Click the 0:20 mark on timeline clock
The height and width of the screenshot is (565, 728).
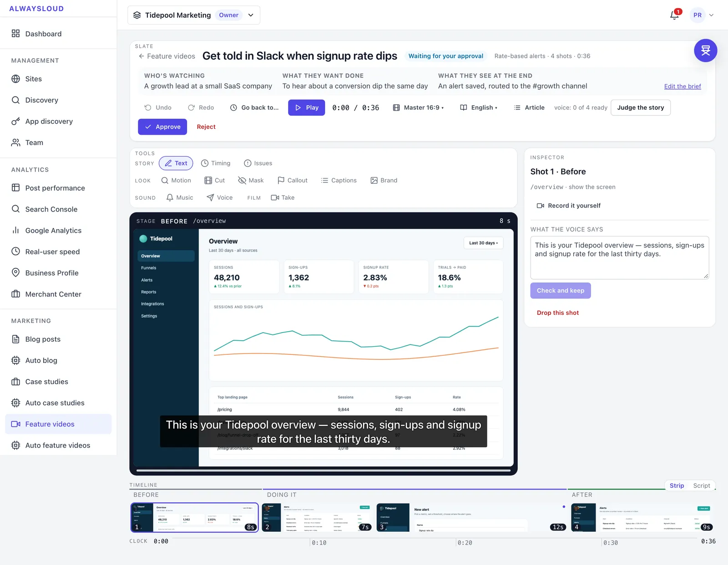(x=465, y=543)
